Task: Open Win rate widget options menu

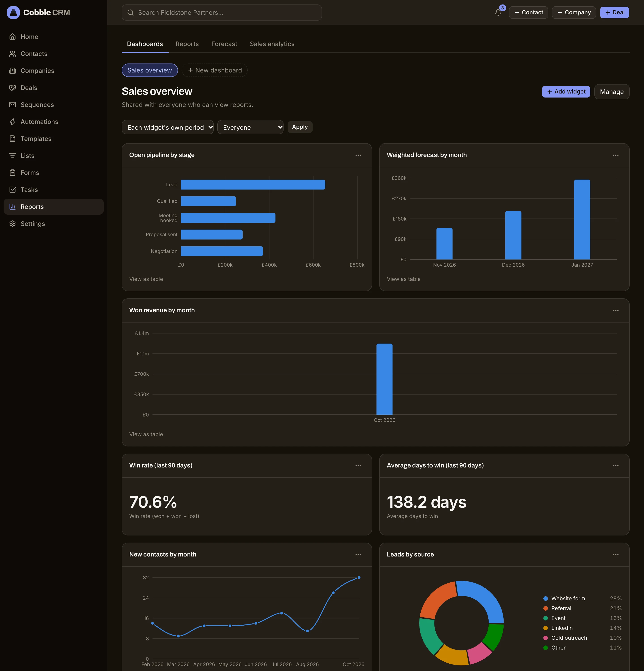Action: click(x=358, y=466)
